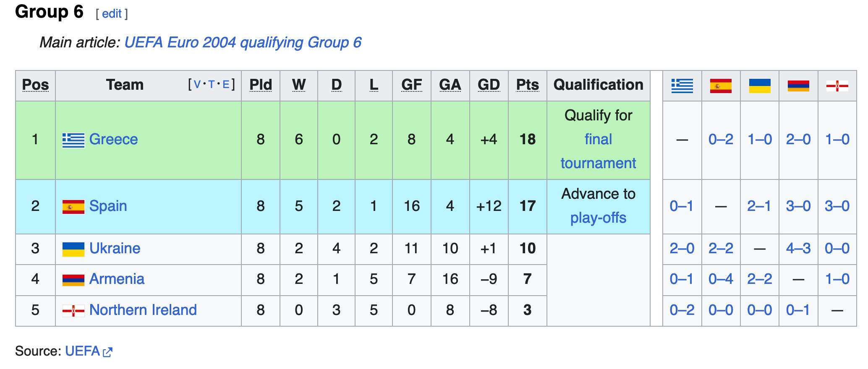Click the T talk template link
The width and height of the screenshot is (868, 369).
[211, 85]
